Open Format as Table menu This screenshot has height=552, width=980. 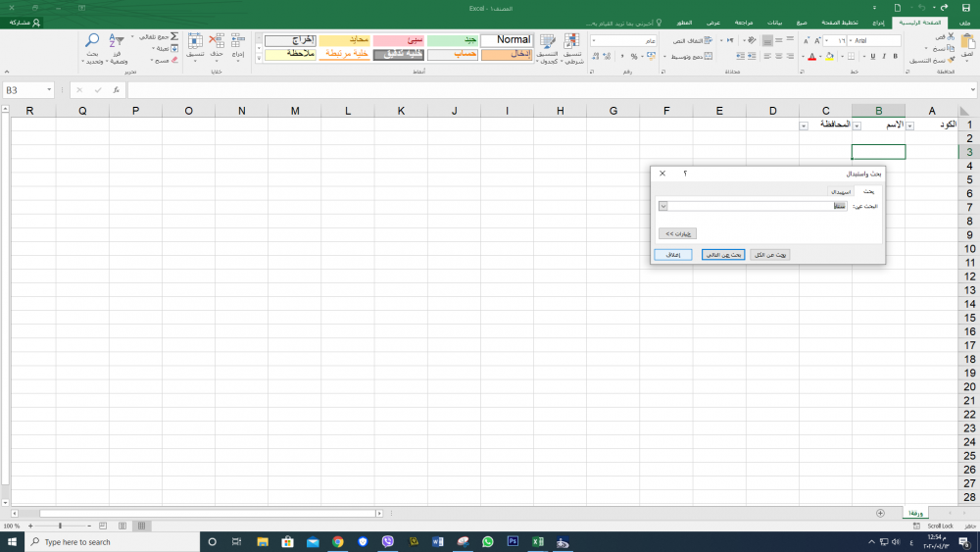tap(548, 49)
